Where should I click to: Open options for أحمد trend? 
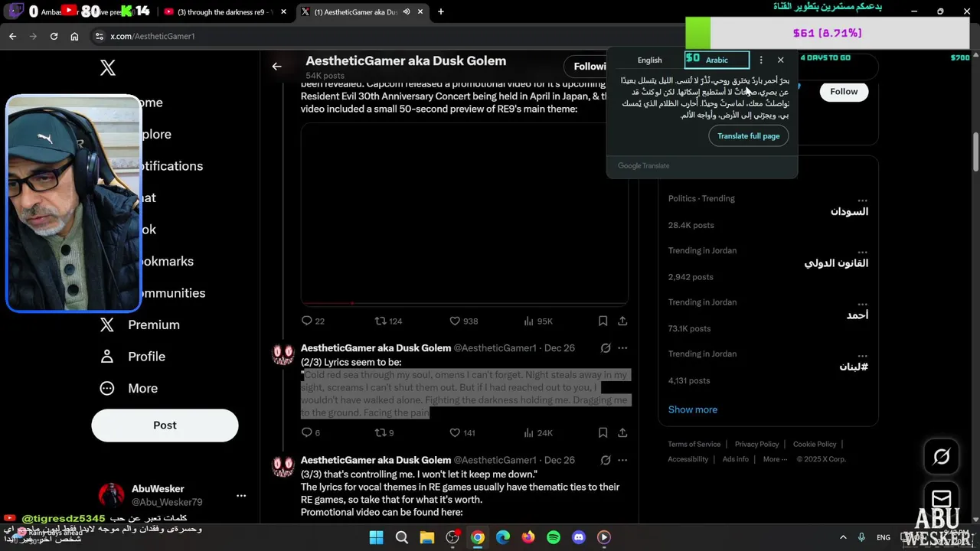click(x=862, y=303)
